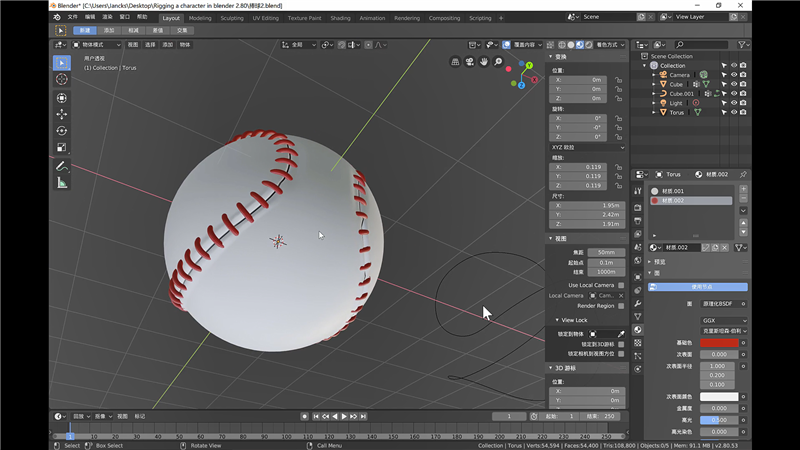Adjust the specular 0.500 slider
The width and height of the screenshot is (800, 450).
click(719, 420)
